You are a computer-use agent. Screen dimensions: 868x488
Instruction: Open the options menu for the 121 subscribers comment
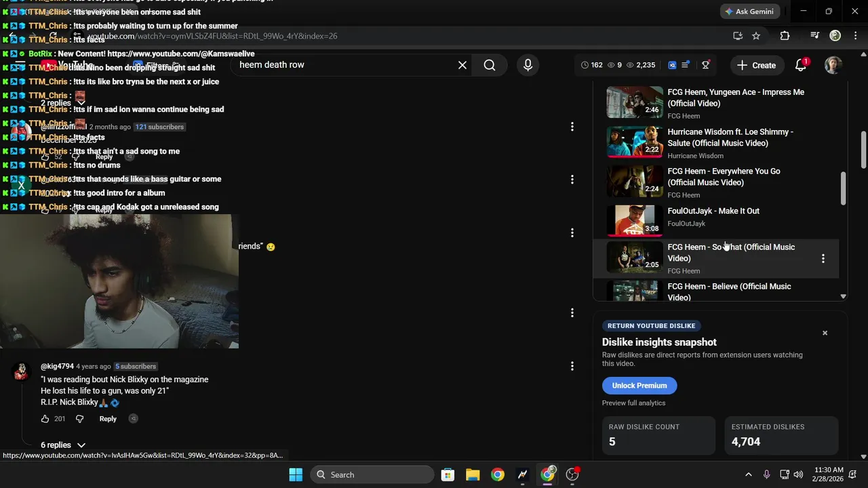point(572,127)
